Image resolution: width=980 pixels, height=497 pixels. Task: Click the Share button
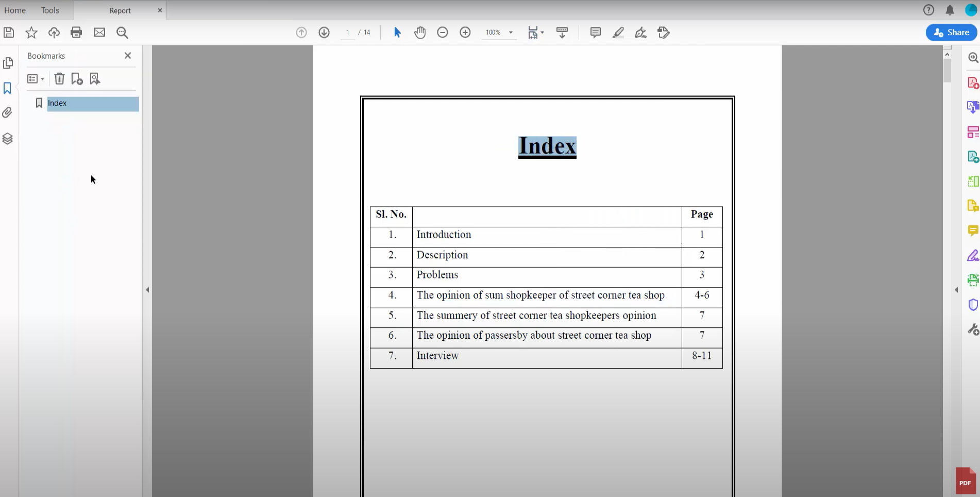[x=951, y=32]
